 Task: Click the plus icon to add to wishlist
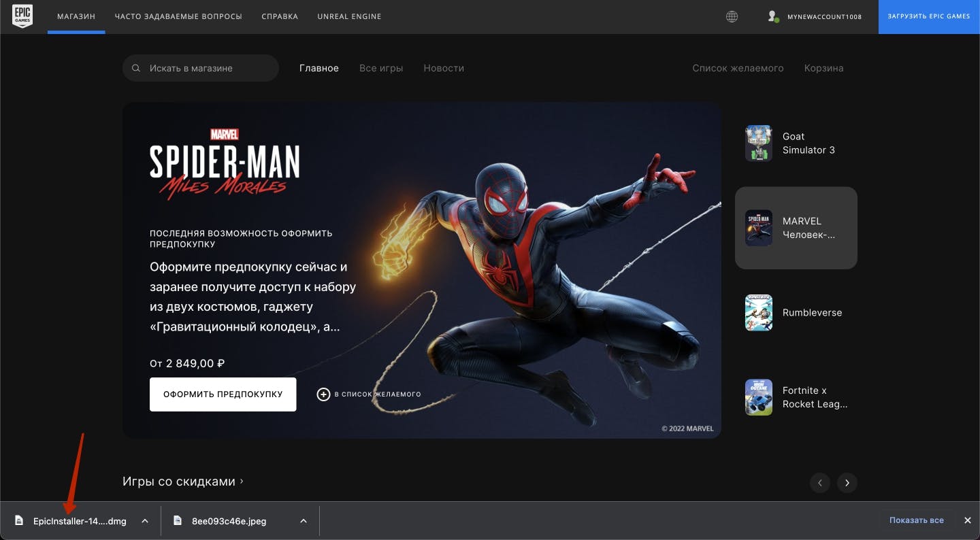pyautogui.click(x=323, y=394)
